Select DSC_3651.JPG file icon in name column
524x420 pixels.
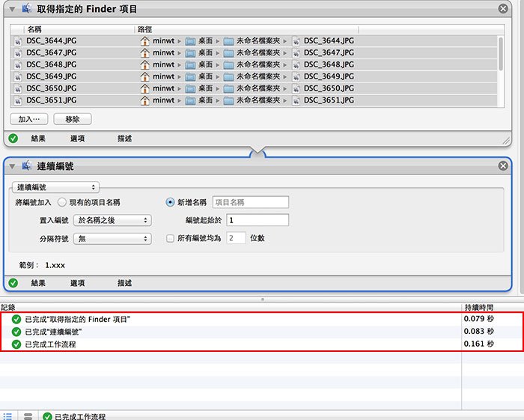pyautogui.click(x=18, y=100)
